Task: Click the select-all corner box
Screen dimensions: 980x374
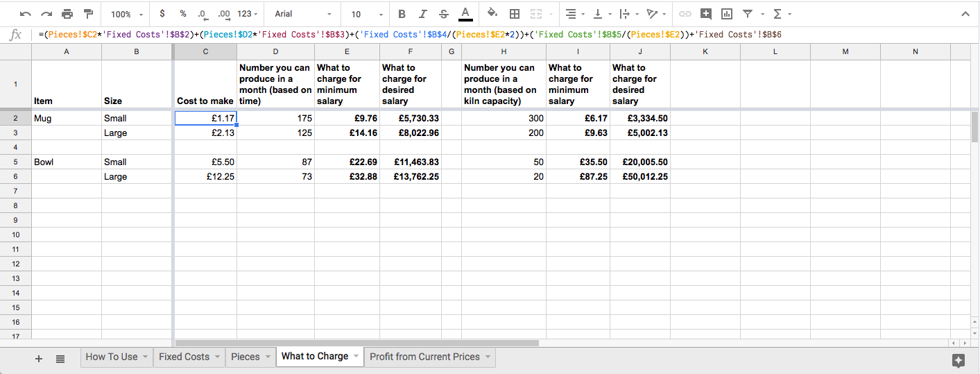Action: coord(15,51)
